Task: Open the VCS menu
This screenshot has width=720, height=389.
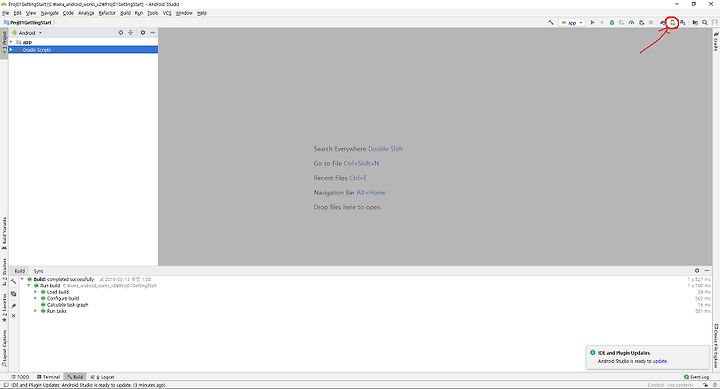Action: click(x=167, y=13)
